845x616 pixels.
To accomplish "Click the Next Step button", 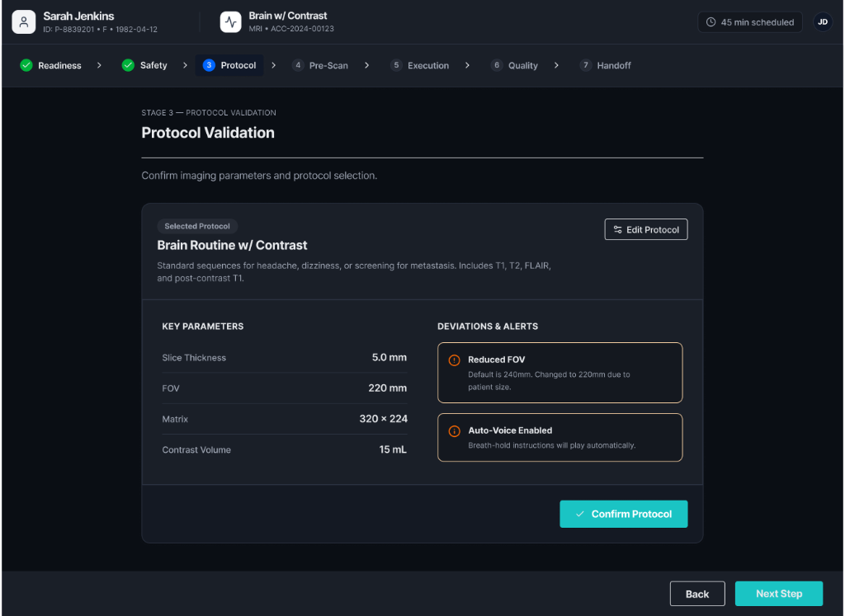I will (778, 593).
